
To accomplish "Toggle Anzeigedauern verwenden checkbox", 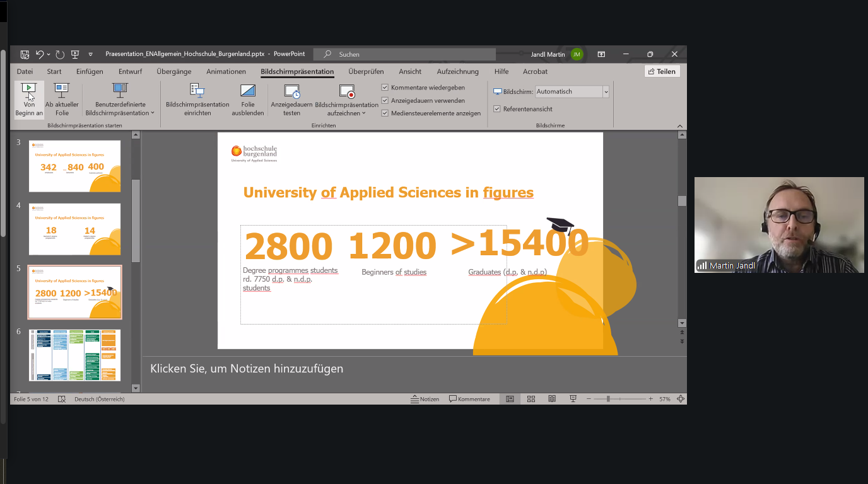I will (385, 101).
